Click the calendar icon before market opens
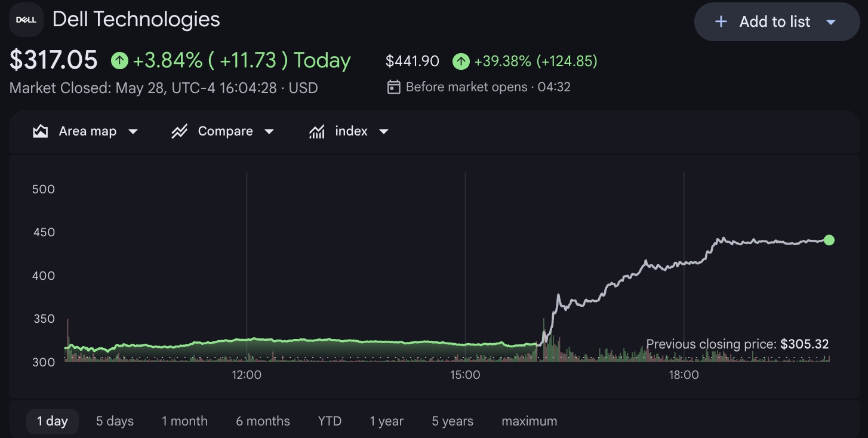 click(393, 87)
